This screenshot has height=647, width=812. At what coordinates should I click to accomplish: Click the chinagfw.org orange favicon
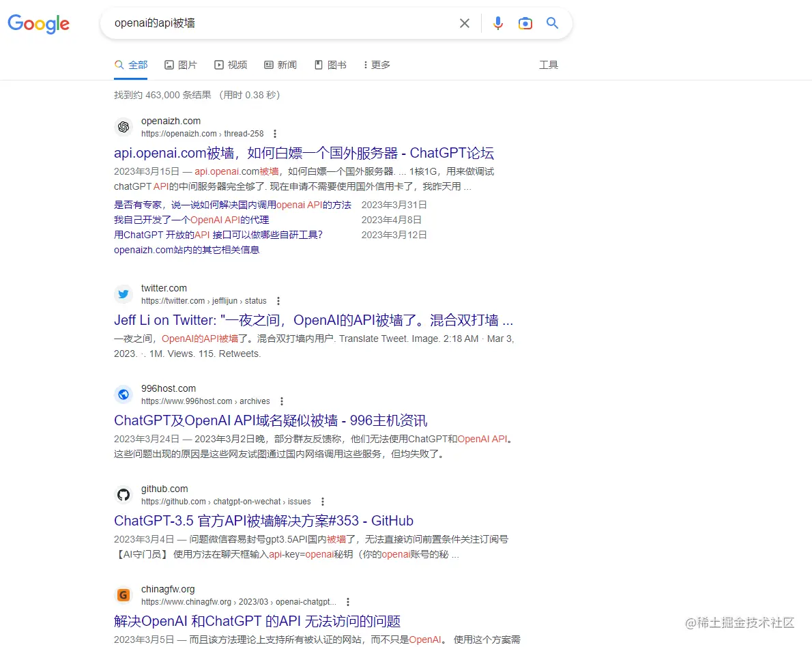pyautogui.click(x=124, y=595)
